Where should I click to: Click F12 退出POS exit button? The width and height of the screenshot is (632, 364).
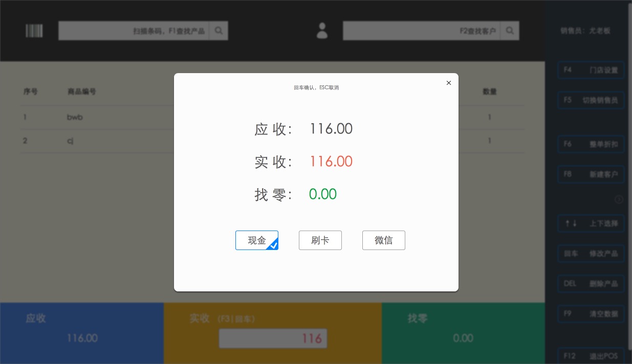591,356
